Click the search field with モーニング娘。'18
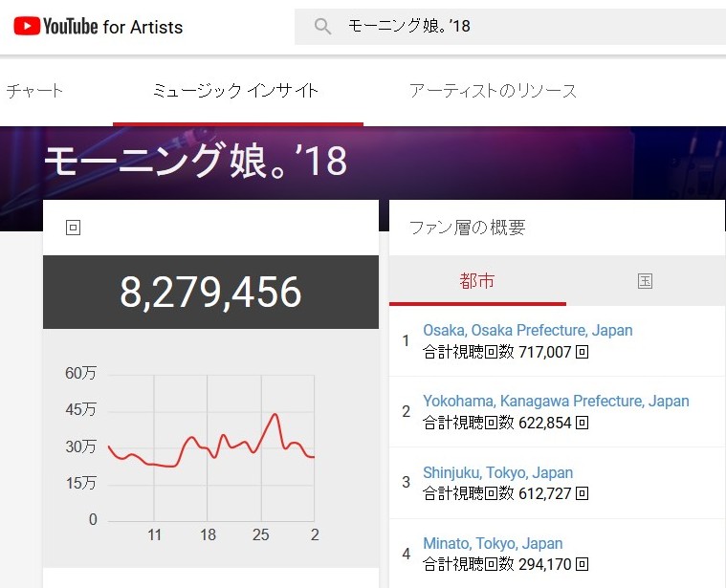The width and height of the screenshot is (726, 588). point(510,27)
